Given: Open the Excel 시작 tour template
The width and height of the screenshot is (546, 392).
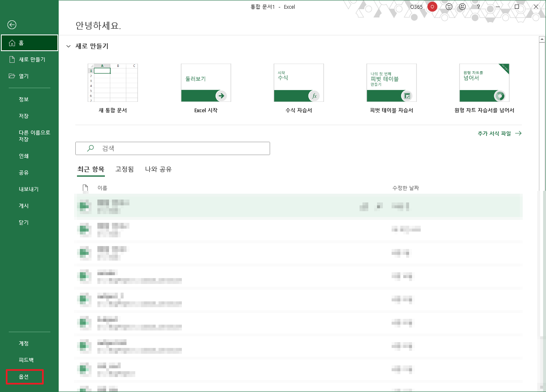Looking at the screenshot, I should (x=206, y=89).
